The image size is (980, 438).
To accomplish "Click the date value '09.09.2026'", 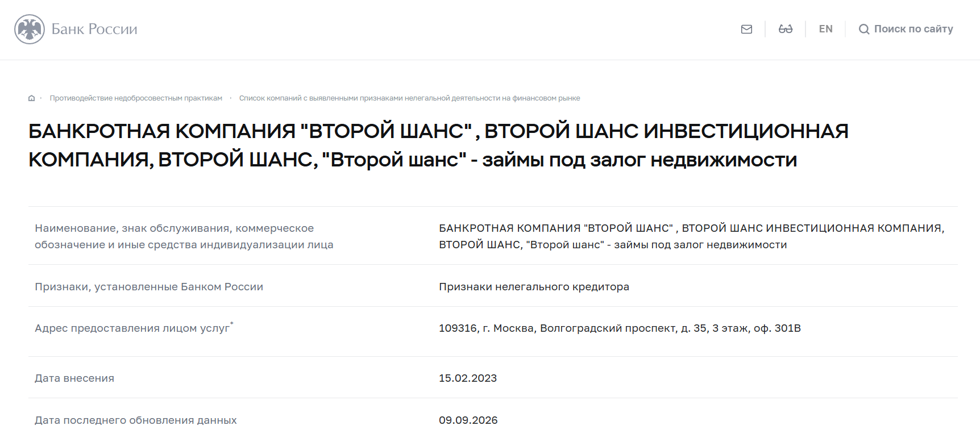I will (x=468, y=420).
